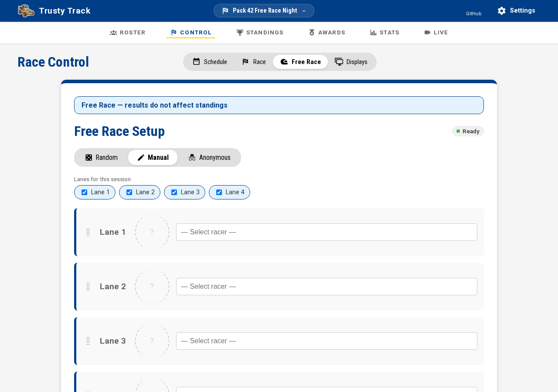Click the Settings label in header
The image size is (558, 392).
pos(523,10)
